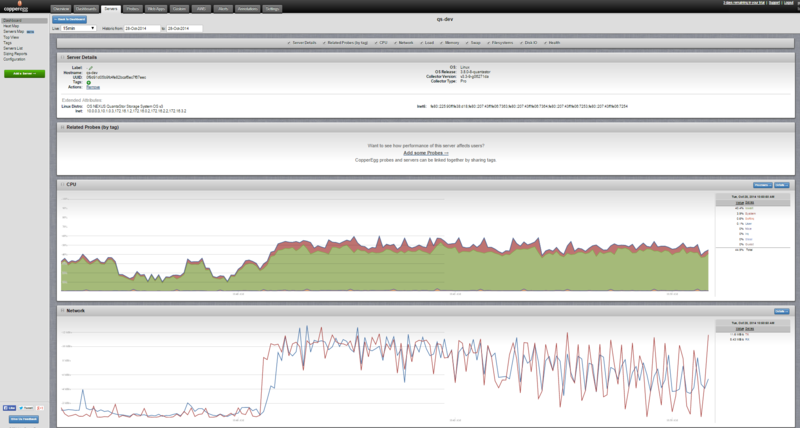
Task: Click the green Add a Server button
Action: tap(24, 74)
